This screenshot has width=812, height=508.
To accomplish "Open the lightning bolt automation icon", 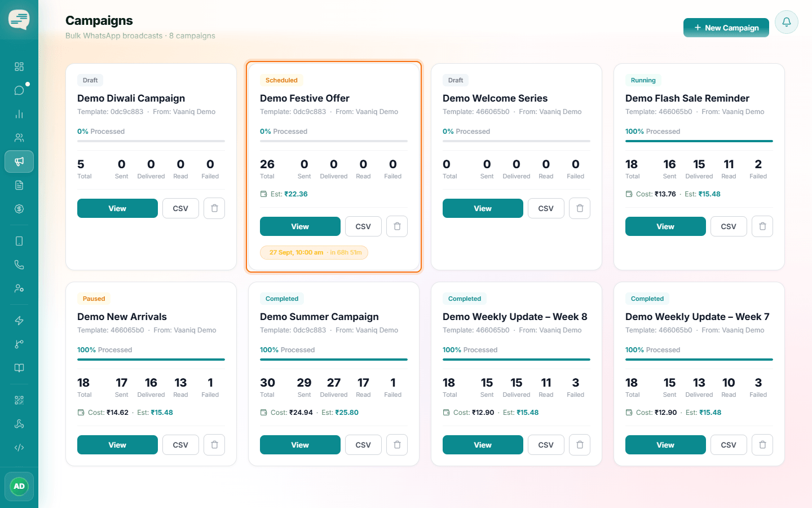I will pyautogui.click(x=19, y=321).
